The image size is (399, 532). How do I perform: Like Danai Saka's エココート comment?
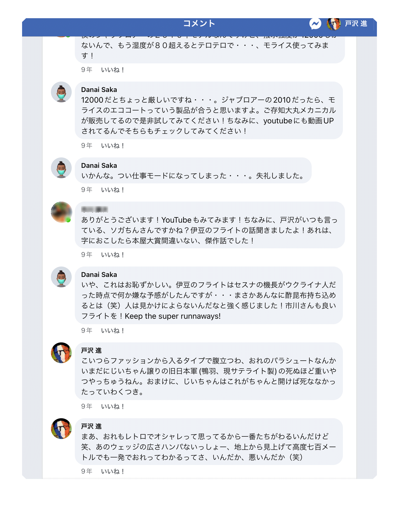112,146
